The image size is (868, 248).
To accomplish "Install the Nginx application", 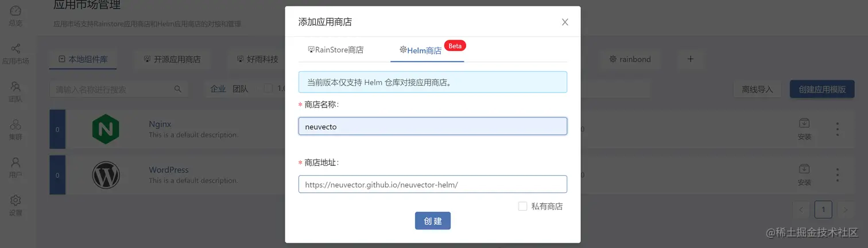I will click(x=804, y=129).
